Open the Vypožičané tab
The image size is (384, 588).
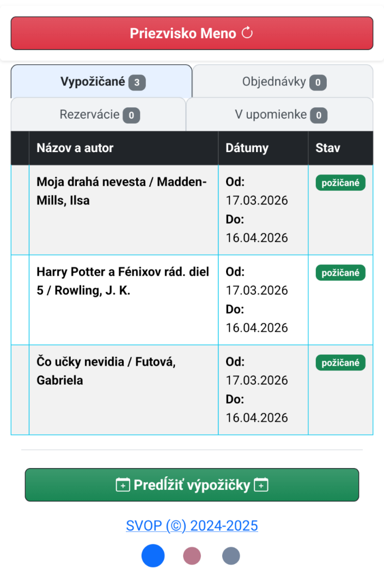(101, 81)
